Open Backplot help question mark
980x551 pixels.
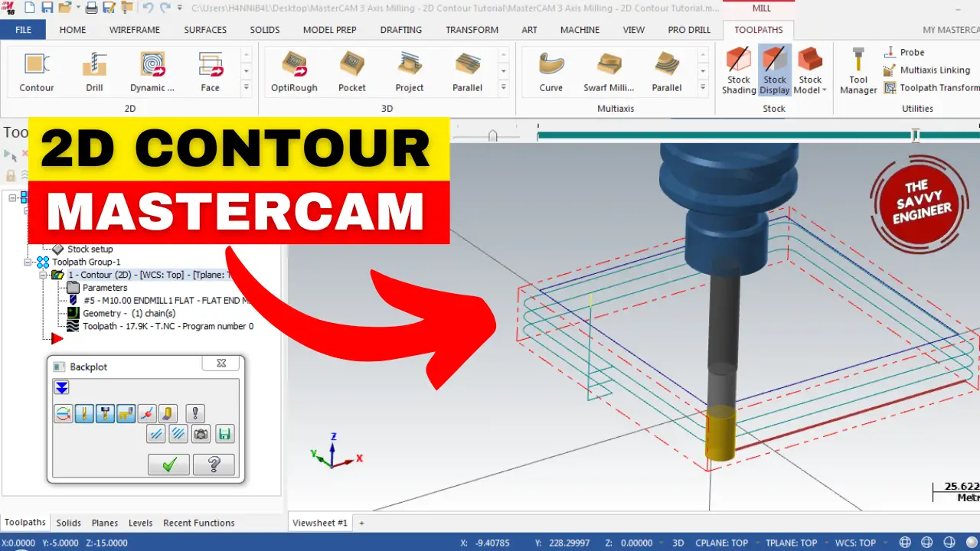[214, 464]
